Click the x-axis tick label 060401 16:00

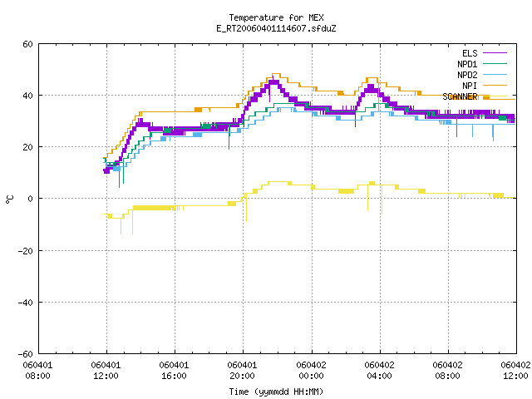click(x=174, y=371)
